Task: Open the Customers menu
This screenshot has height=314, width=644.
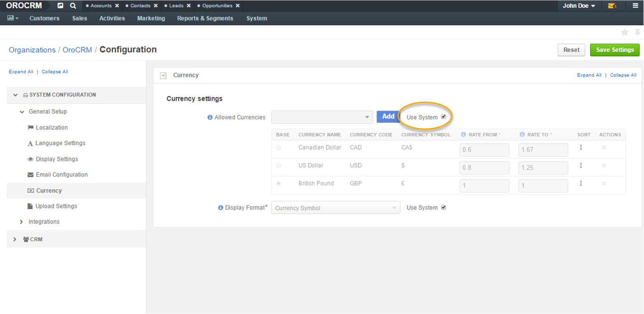Action: (x=44, y=18)
